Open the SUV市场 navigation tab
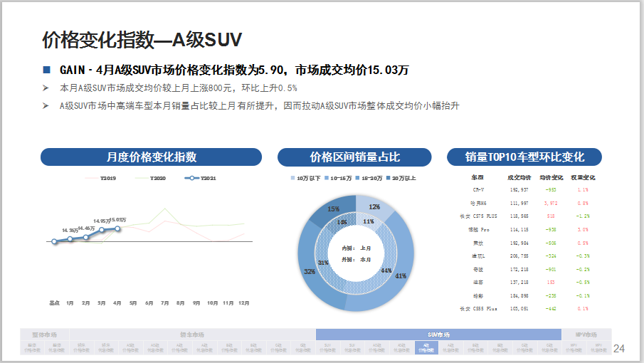644x363 pixels. [x=438, y=335]
